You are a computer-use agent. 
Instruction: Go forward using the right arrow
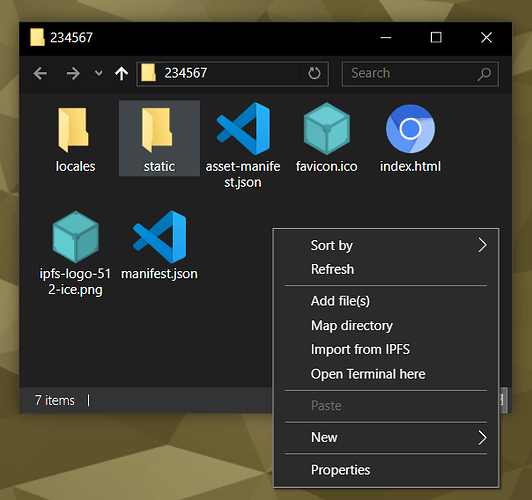(x=73, y=73)
